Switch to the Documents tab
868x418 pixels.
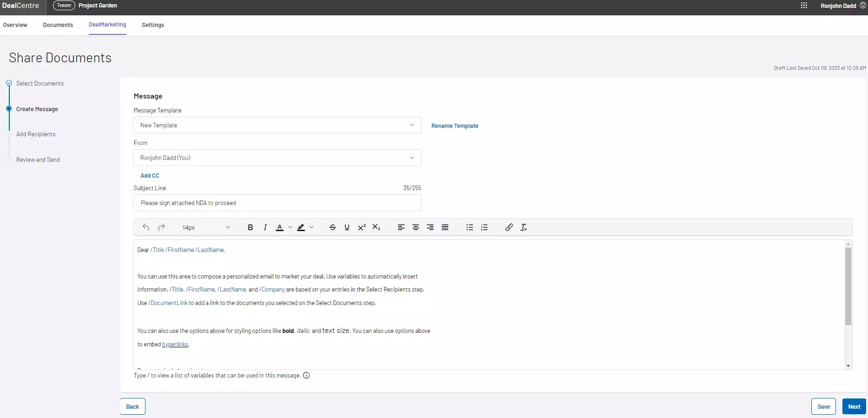(58, 25)
